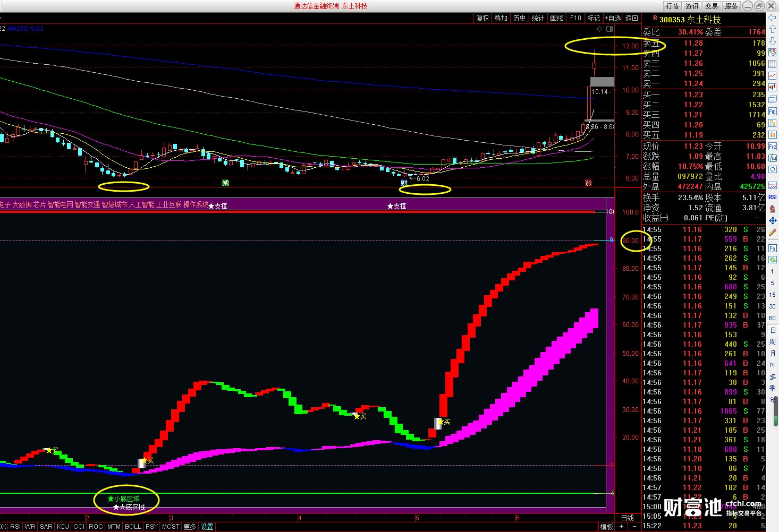The height and width of the screenshot is (532, 779).
Task: Click the gray scrollbar thumb in sidebar
Action: (x=775, y=411)
